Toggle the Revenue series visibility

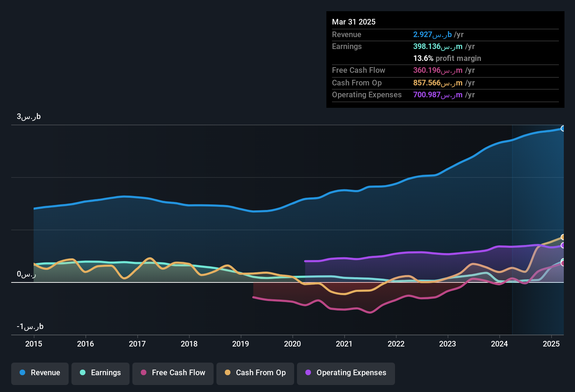coord(40,373)
